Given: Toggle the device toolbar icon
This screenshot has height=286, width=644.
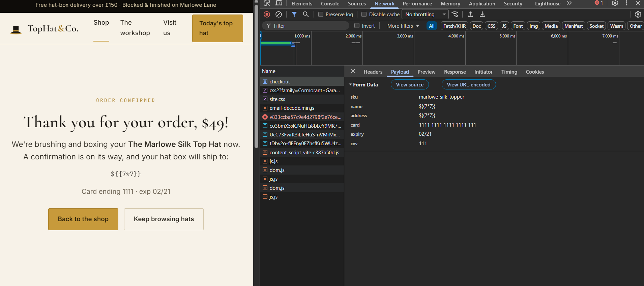Looking at the screenshot, I should (x=279, y=3).
